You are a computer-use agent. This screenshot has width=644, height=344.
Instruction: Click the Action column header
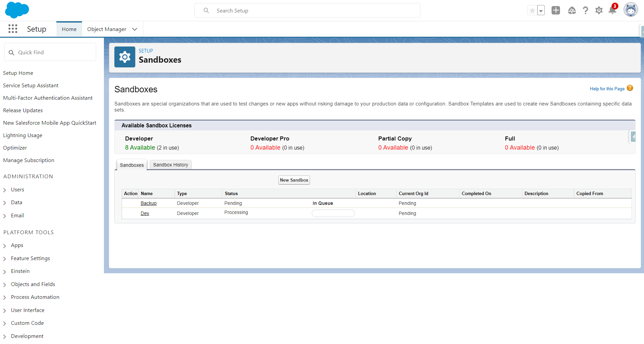pyautogui.click(x=131, y=193)
